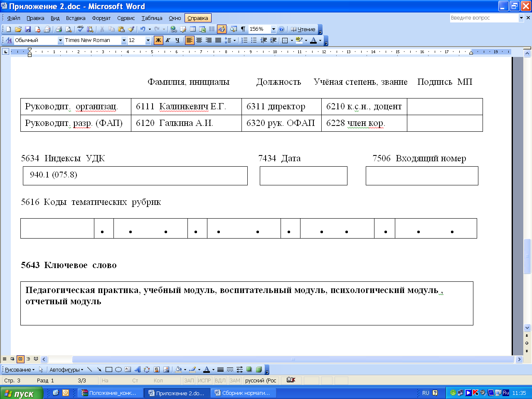Image resolution: width=532 pixels, height=399 pixels.
Task: Toggle bold (Ж) formatting
Action: (x=158, y=40)
